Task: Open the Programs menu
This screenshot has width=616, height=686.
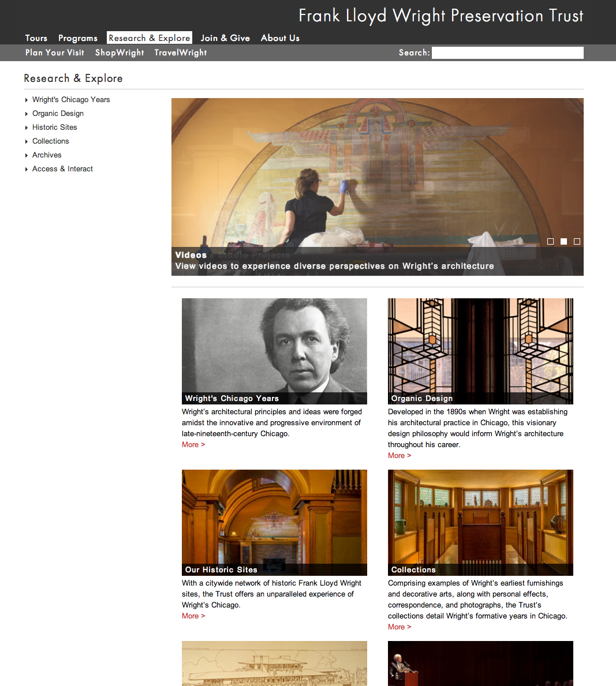Action: [78, 38]
